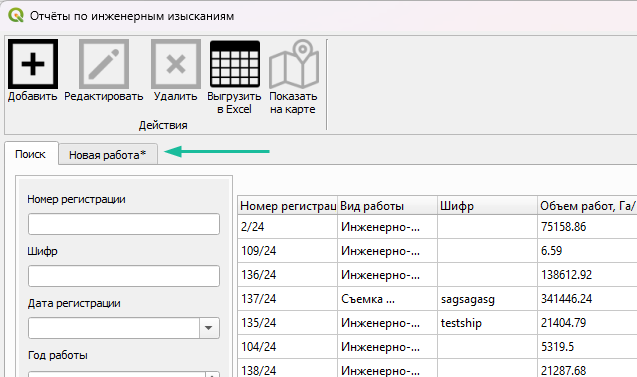Click the Удалить cross icon
The height and width of the screenshot is (377, 637).
click(x=176, y=64)
